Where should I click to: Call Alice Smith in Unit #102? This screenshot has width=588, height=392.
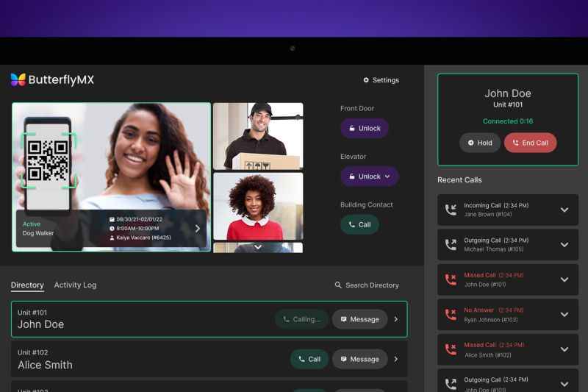tap(309, 359)
